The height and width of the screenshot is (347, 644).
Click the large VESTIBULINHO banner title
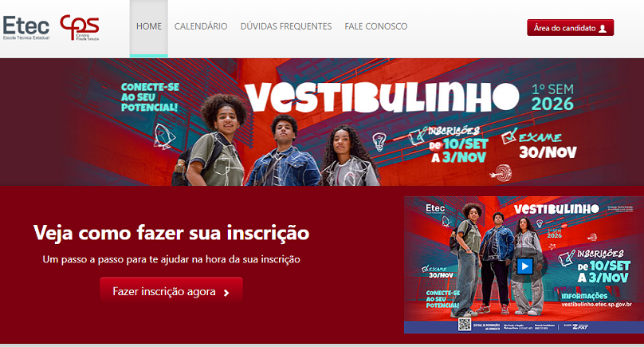point(383,97)
